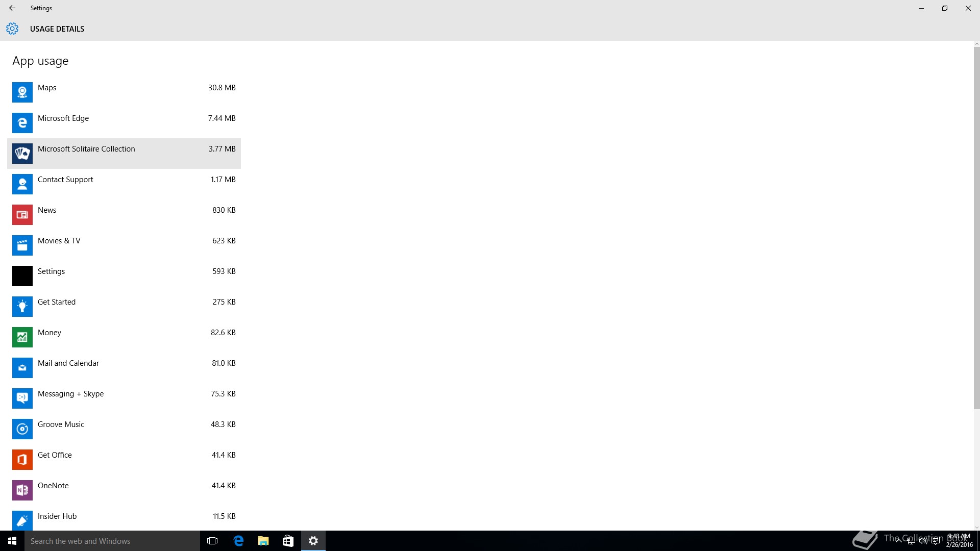Screen dimensions: 980x551
Task: Click the 81.0 KB usage value
Action: pos(224,363)
